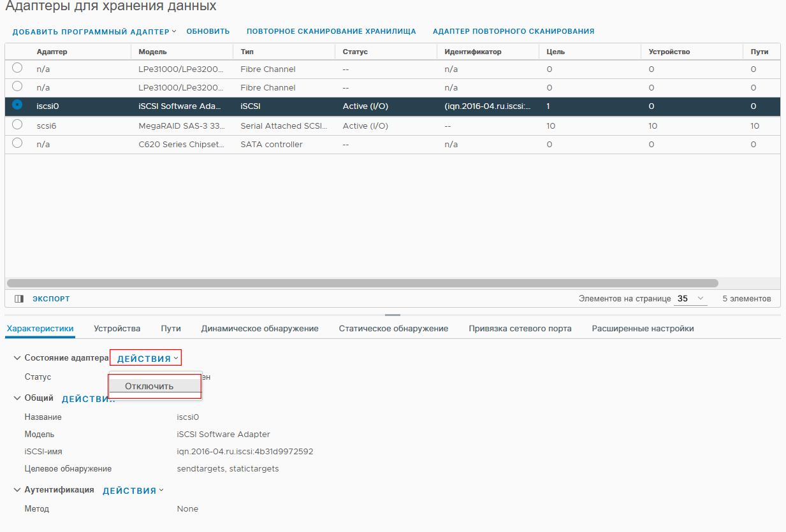The height and width of the screenshot is (532, 786).
Task: Select the scsi6 adapter radio button
Action: tap(17, 124)
